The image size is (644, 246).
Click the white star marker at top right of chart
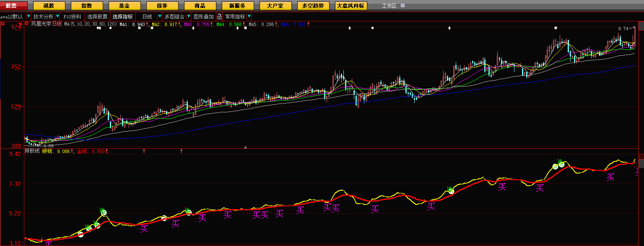pos(556,28)
